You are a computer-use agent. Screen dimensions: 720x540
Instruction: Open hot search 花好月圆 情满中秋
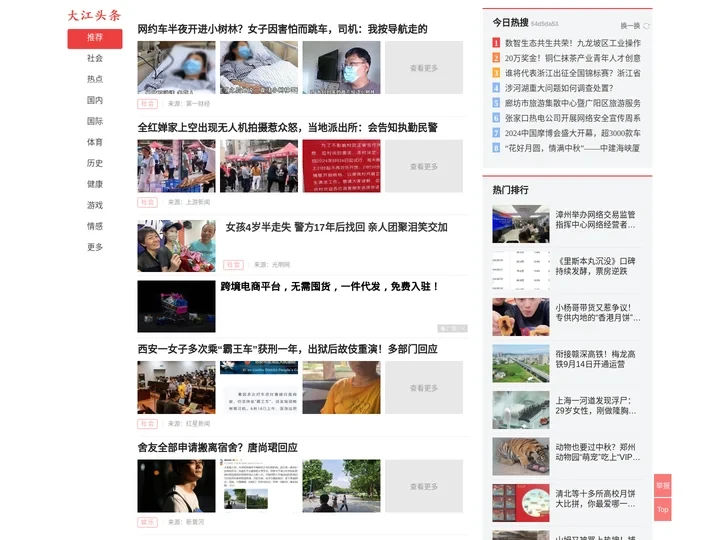(573, 148)
